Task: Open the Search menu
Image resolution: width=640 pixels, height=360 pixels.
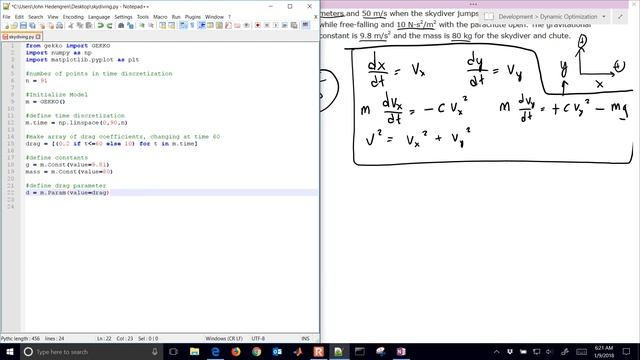Action: coord(36,17)
